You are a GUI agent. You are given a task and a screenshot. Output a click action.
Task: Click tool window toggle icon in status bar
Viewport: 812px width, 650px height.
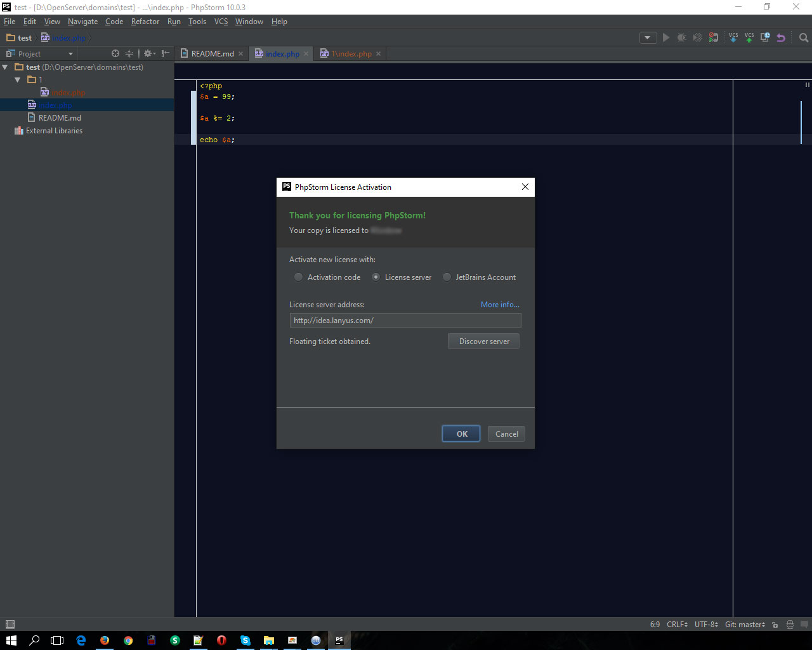(x=10, y=625)
